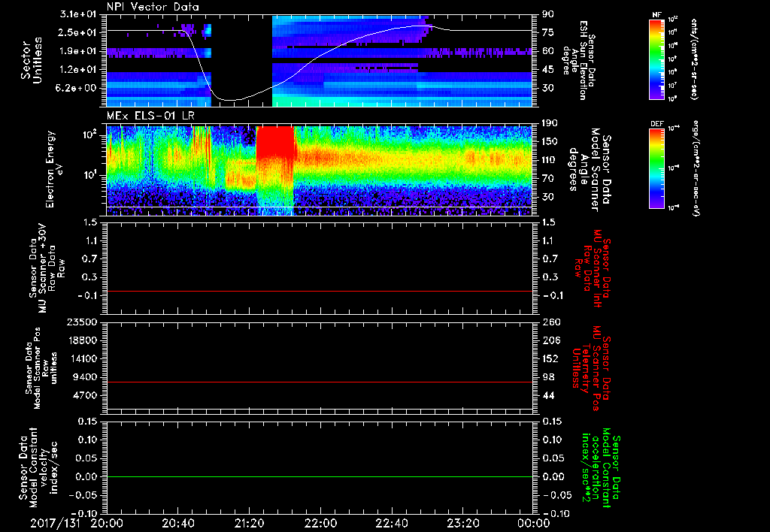The width and height of the screenshot is (770, 532).
Task: Click the red line in Scanner Pos plot
Action: click(x=320, y=382)
